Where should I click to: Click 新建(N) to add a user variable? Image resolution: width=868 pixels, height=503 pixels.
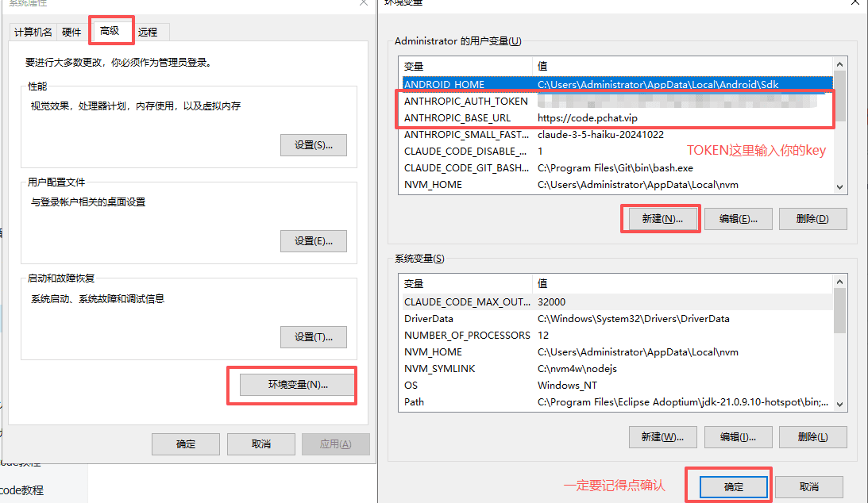pyautogui.click(x=660, y=218)
